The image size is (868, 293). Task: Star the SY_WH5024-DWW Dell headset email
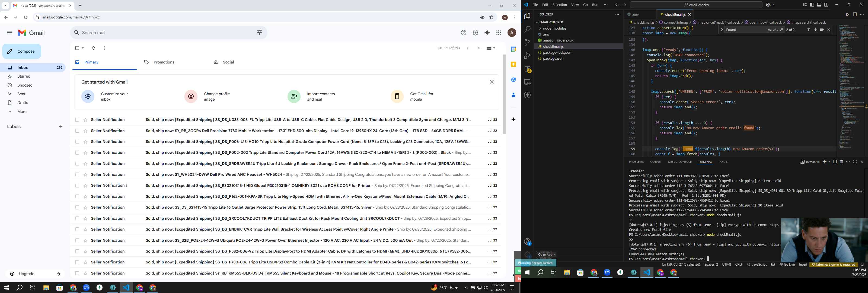tap(85, 175)
